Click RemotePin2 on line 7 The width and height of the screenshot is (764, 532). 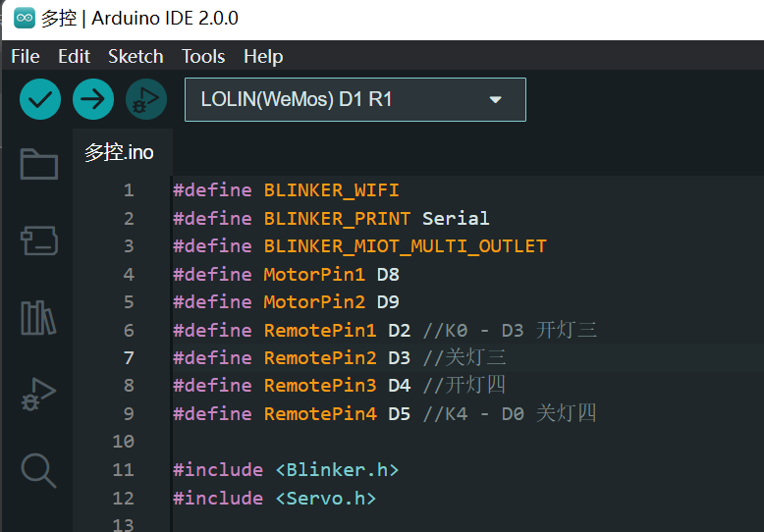[x=320, y=358]
